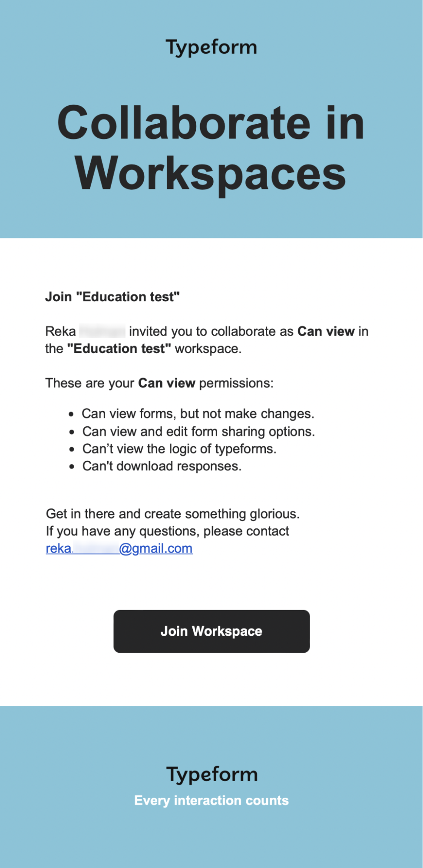Click the Get in there and create text
Screen dimensions: 423x868
pos(173,514)
